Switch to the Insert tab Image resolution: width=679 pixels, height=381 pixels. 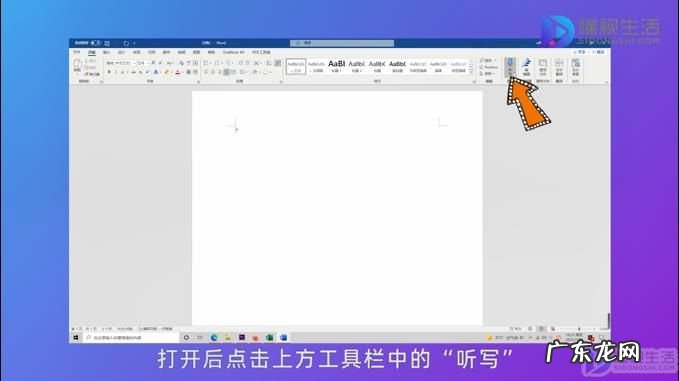(x=107, y=52)
